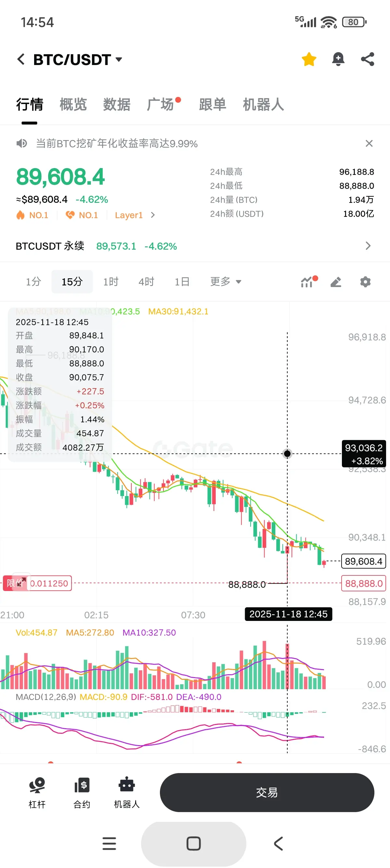Open the BTC mining yield announcement
Viewport: 390px width, 868px height.
pos(117,144)
